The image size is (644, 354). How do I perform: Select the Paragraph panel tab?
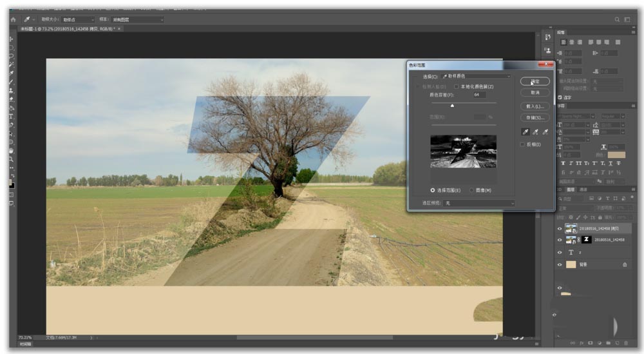click(x=561, y=32)
